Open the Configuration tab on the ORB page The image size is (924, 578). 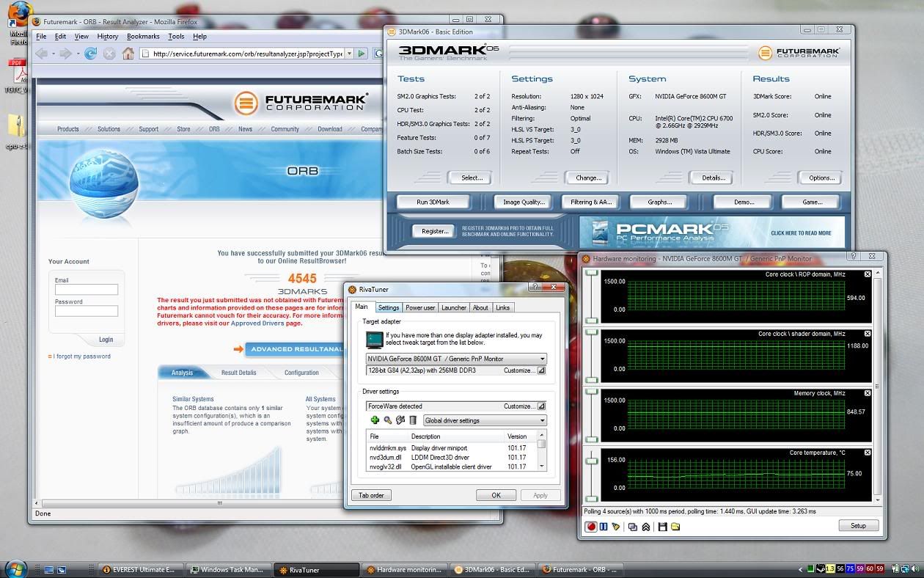(x=301, y=373)
